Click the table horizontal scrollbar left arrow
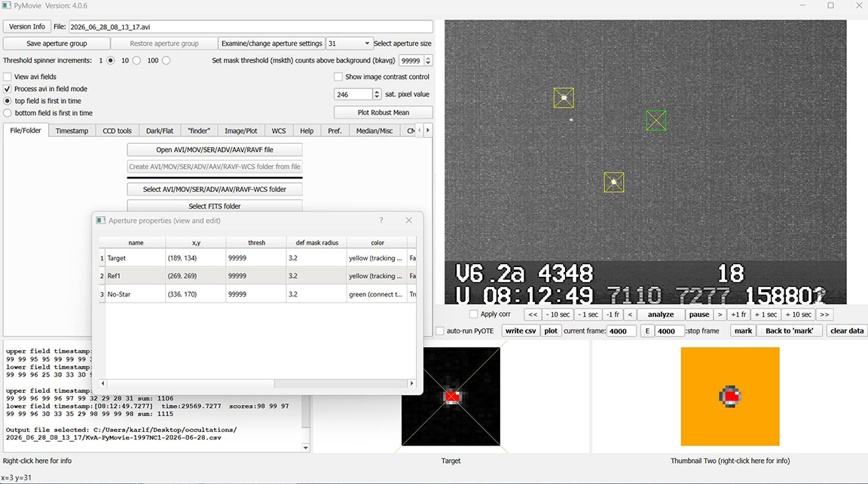 tap(103, 383)
